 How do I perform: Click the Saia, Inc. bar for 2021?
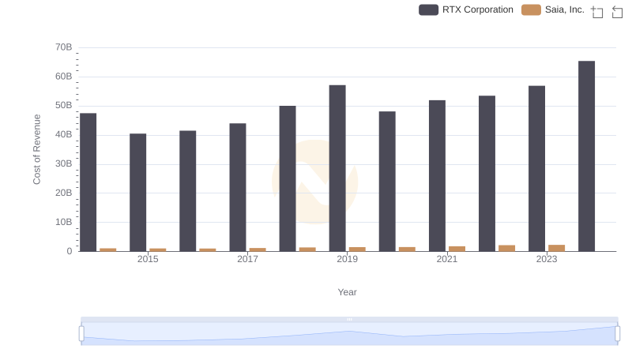pyautogui.click(x=457, y=249)
